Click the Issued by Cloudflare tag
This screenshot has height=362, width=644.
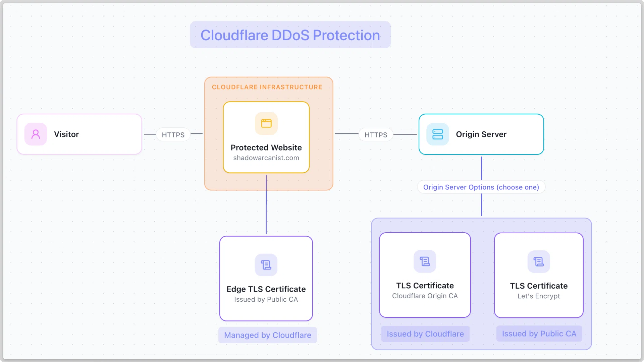click(x=425, y=334)
